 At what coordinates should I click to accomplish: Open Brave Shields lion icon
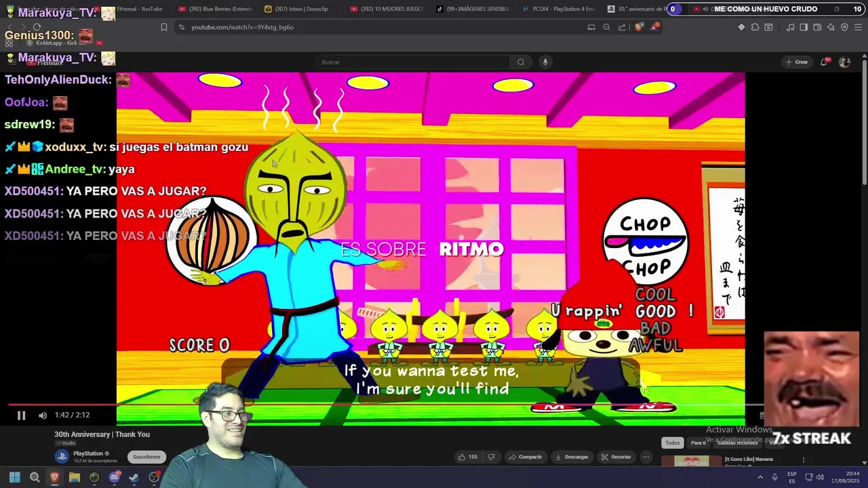point(639,27)
